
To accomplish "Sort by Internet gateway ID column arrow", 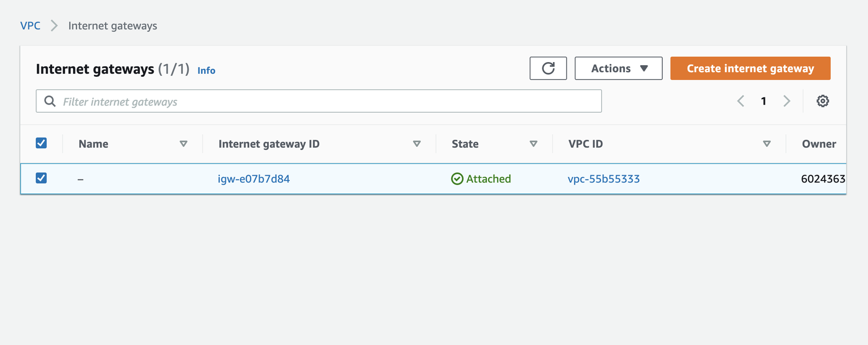I will coord(417,144).
